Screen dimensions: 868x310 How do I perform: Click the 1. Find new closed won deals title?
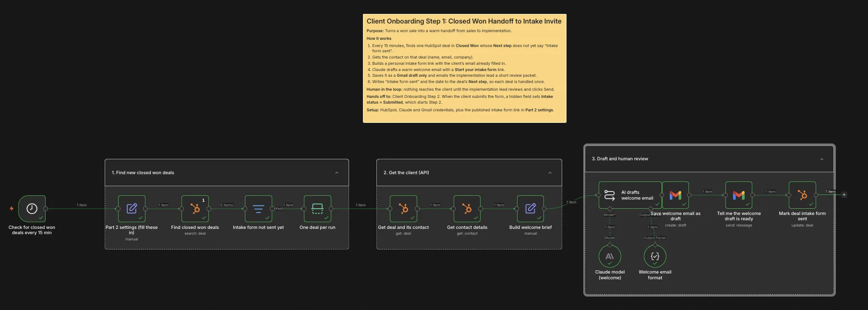143,173
